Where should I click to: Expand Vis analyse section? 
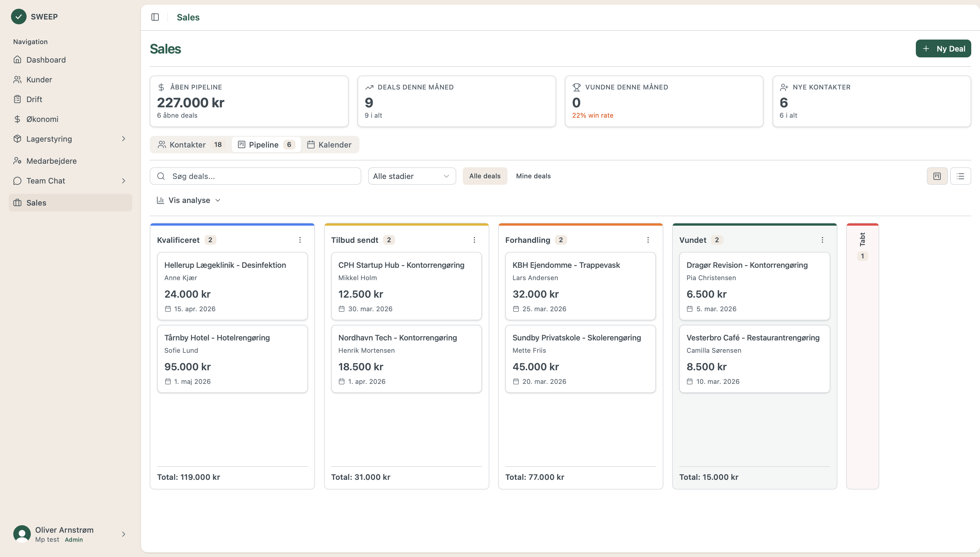(x=189, y=200)
